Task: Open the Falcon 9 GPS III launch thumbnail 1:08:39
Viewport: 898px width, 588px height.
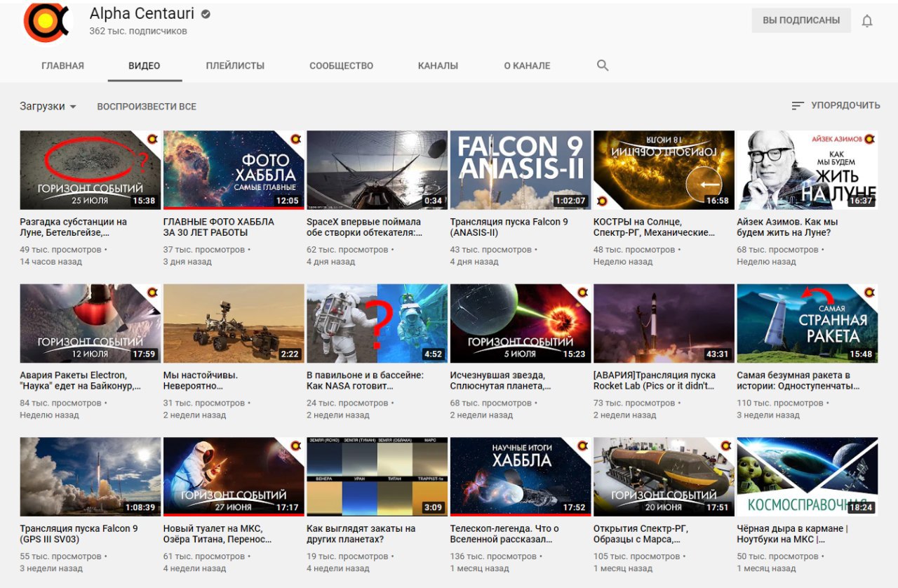Action: (x=91, y=477)
